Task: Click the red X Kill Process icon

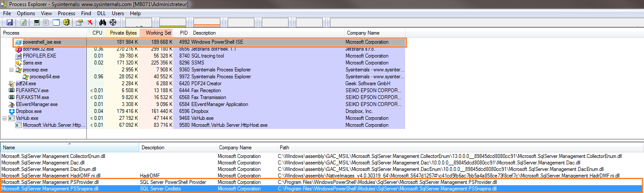Action: [90, 22]
